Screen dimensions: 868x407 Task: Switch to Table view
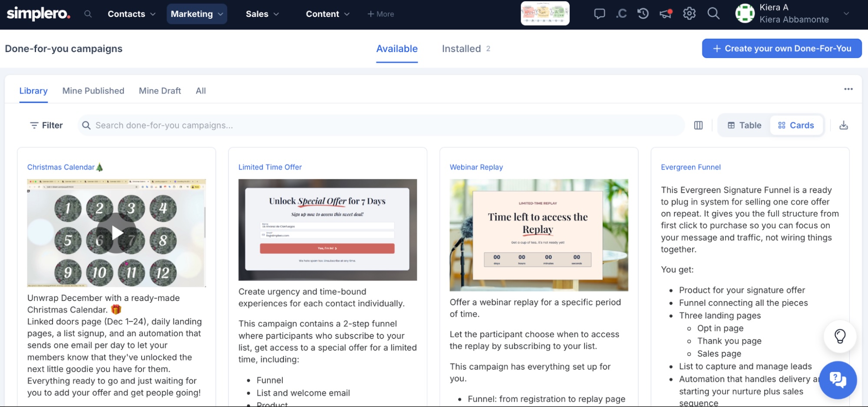pos(744,125)
